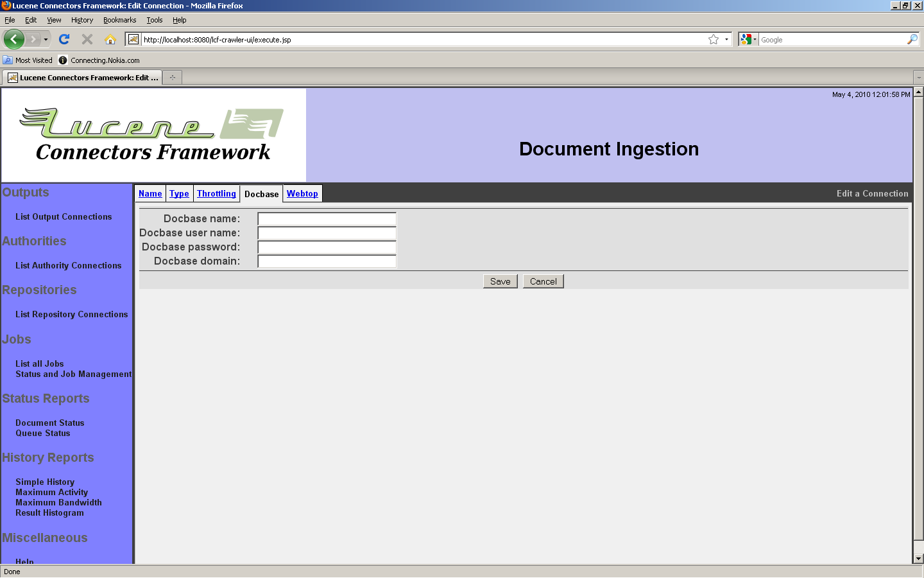The image size is (924, 578).
Task: Open the search engine selector dropdown
Action: click(x=748, y=39)
